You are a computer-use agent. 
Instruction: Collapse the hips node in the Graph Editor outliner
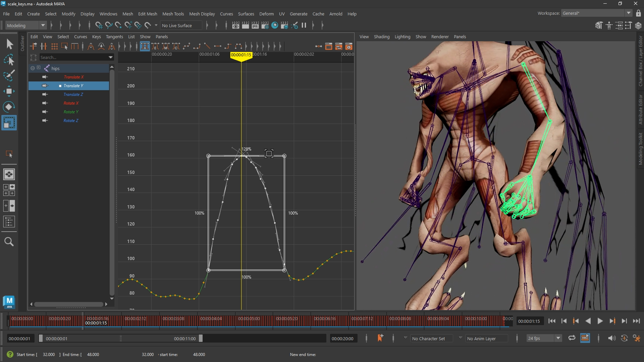(32, 68)
